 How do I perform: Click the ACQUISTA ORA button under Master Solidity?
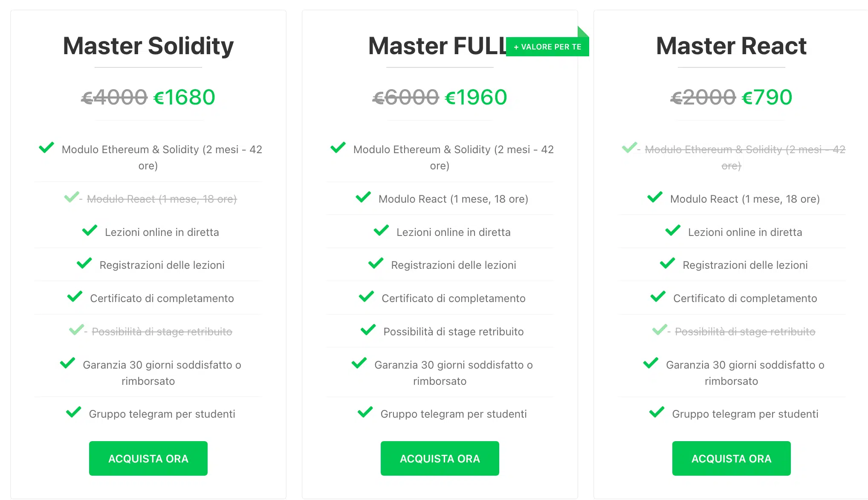[x=148, y=458]
